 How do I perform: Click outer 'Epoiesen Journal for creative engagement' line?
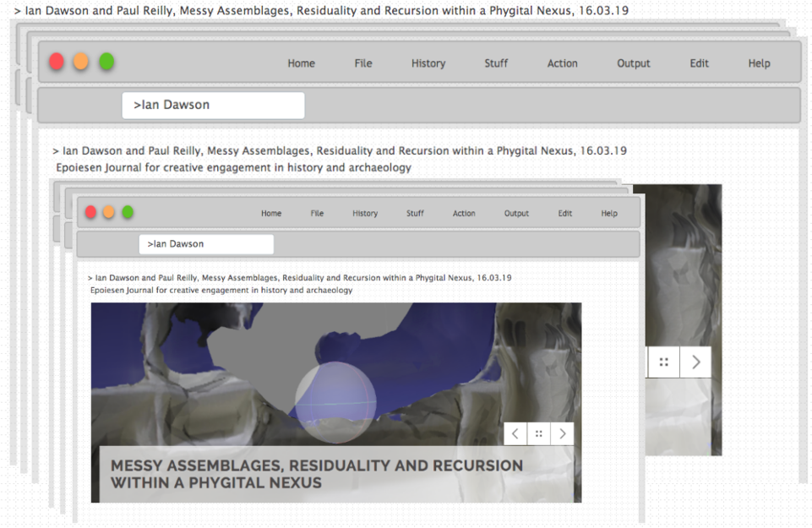tap(233, 168)
